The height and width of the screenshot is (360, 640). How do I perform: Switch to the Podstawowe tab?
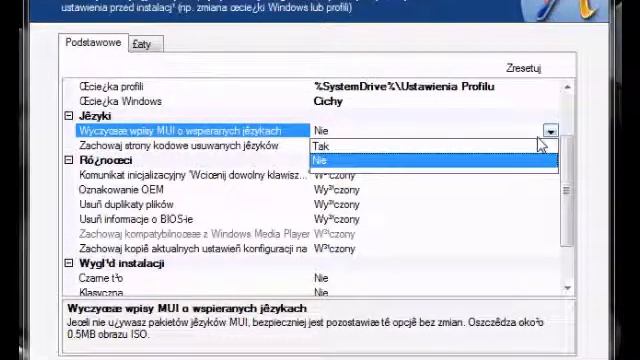(x=93, y=43)
